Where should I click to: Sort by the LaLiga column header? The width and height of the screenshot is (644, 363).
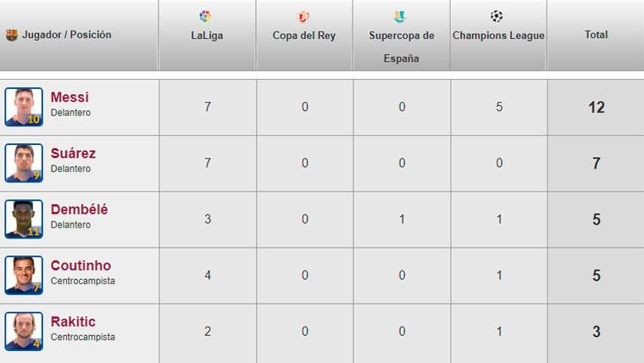[206, 36]
